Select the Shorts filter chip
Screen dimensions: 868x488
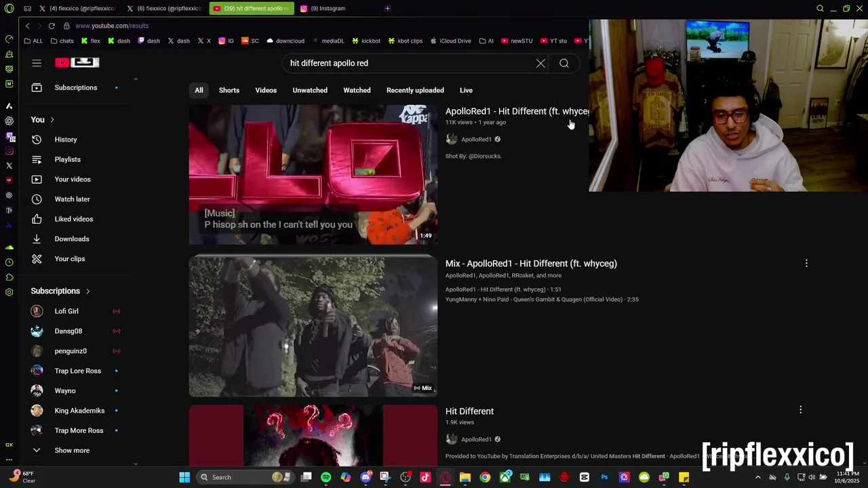click(x=229, y=90)
